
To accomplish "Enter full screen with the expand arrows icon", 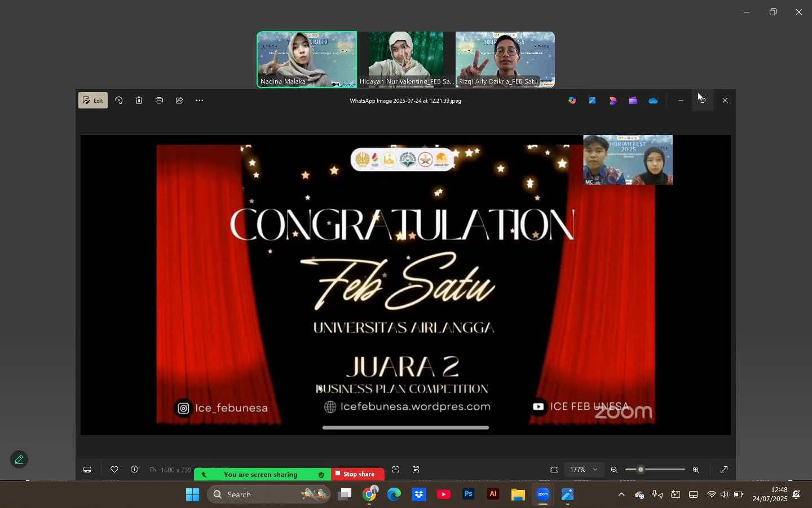I will tap(724, 470).
